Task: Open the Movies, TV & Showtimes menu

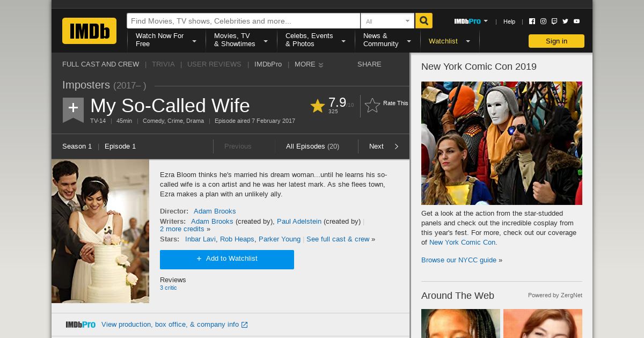Action: point(241,40)
